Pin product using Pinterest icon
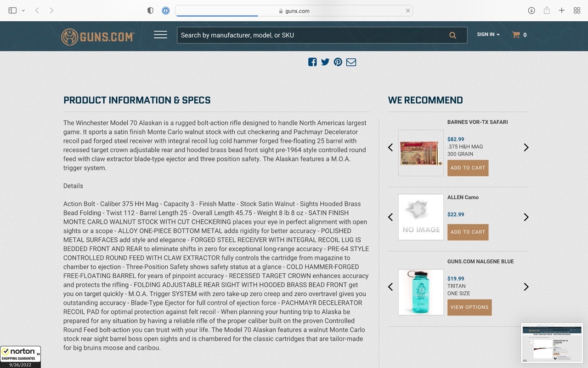The width and height of the screenshot is (588, 368). tap(338, 62)
